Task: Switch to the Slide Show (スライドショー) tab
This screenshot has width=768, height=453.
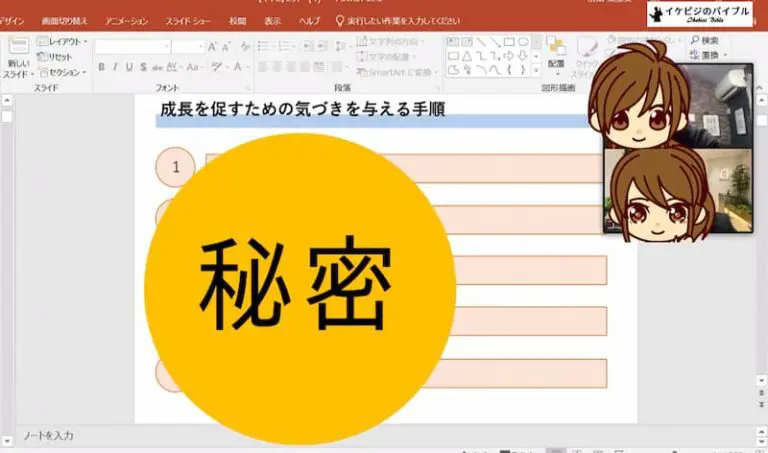Action: click(188, 21)
